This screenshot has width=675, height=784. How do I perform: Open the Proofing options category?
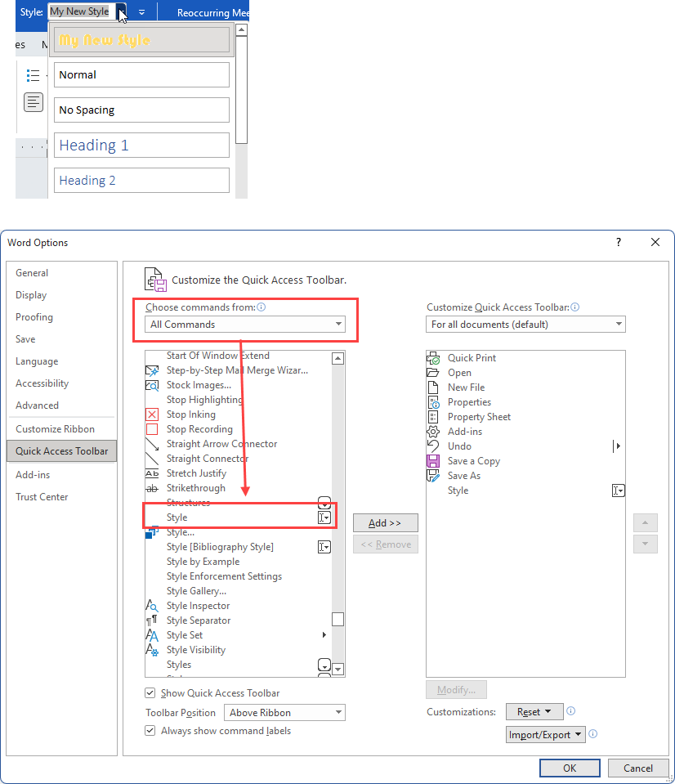coord(34,317)
